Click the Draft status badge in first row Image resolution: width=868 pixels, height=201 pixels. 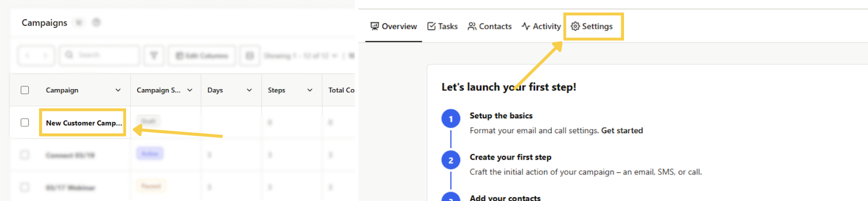coord(149,121)
